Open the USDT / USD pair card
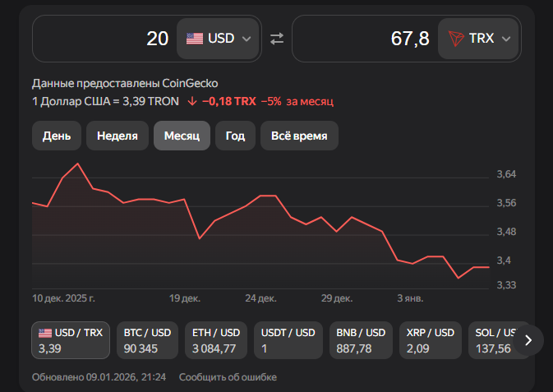Image resolution: width=553 pixels, height=392 pixels. [x=288, y=340]
